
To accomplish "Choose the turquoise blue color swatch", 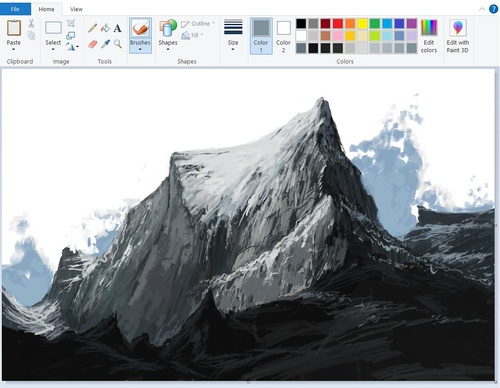I will tap(387, 23).
